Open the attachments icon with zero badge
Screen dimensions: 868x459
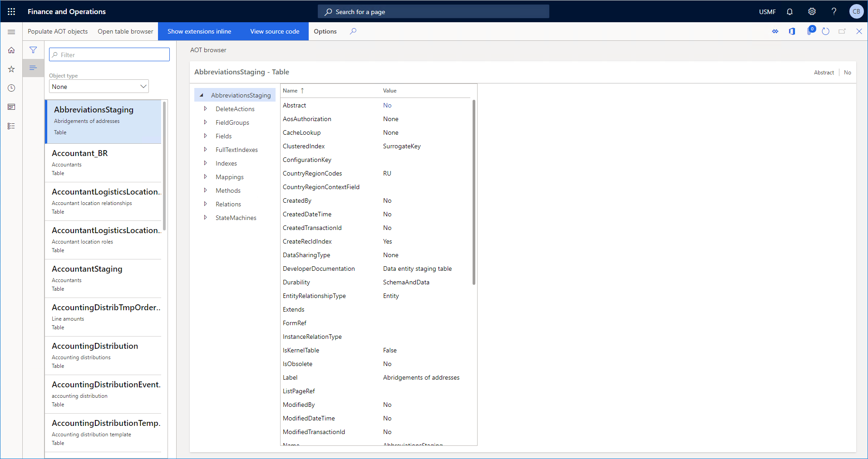point(810,31)
